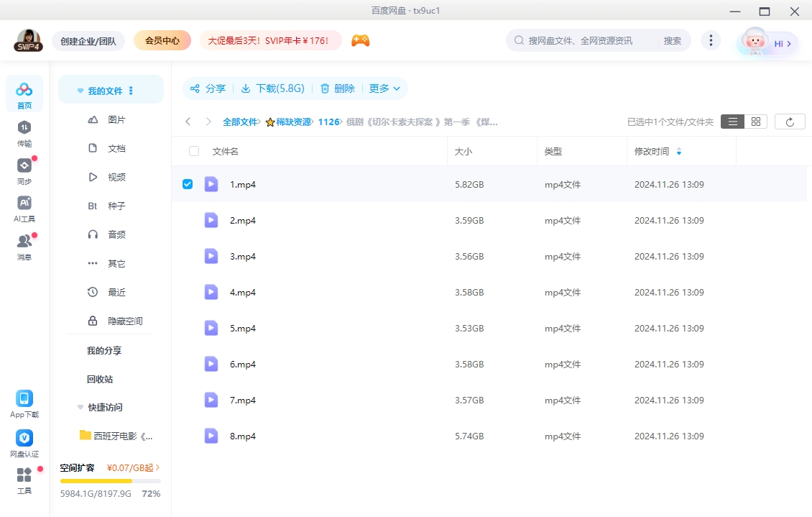Click the video icon of 5.mp4
This screenshot has height=517, width=812.
click(211, 328)
